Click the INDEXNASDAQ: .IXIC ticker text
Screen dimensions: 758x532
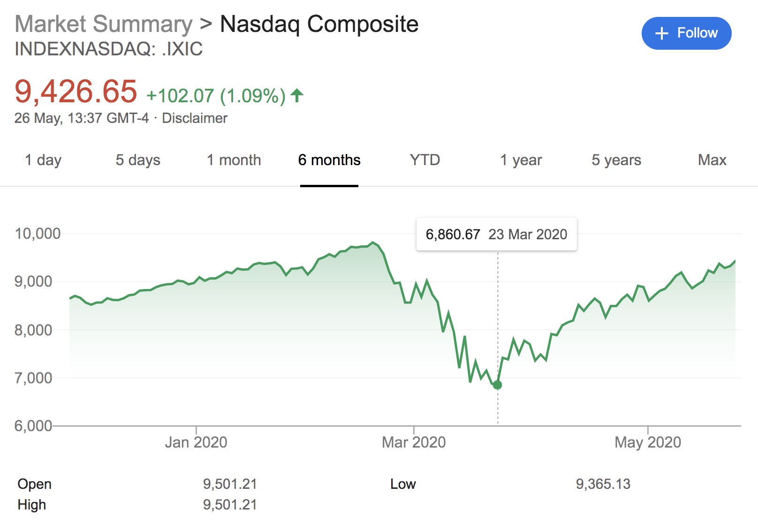pyautogui.click(x=109, y=49)
